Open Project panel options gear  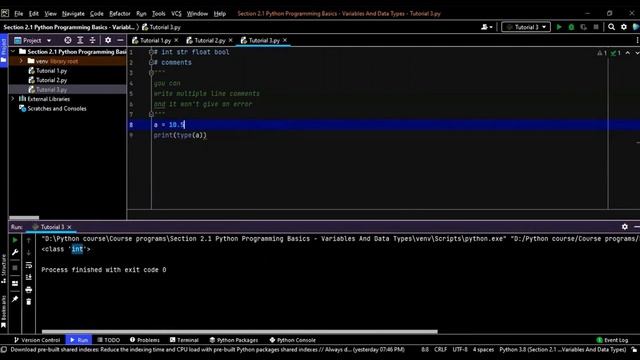coord(108,40)
